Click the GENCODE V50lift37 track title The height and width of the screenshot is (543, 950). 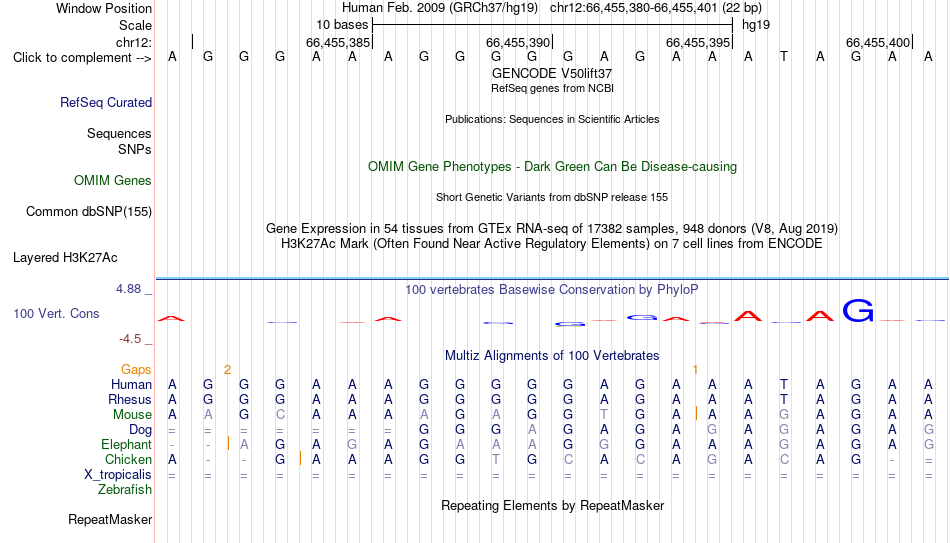(552, 73)
